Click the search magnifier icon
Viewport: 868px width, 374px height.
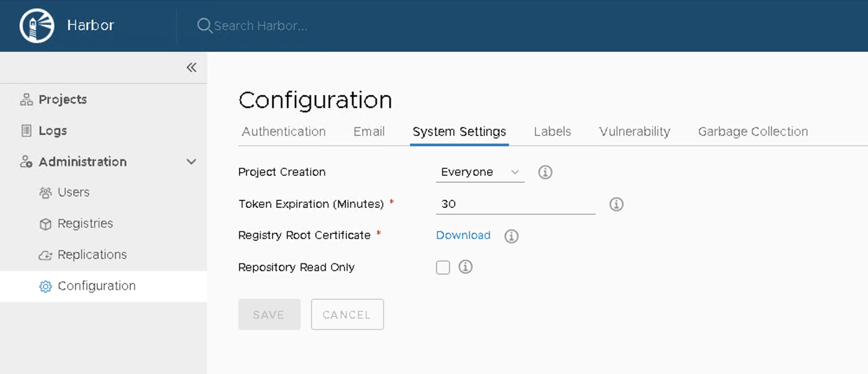click(204, 26)
